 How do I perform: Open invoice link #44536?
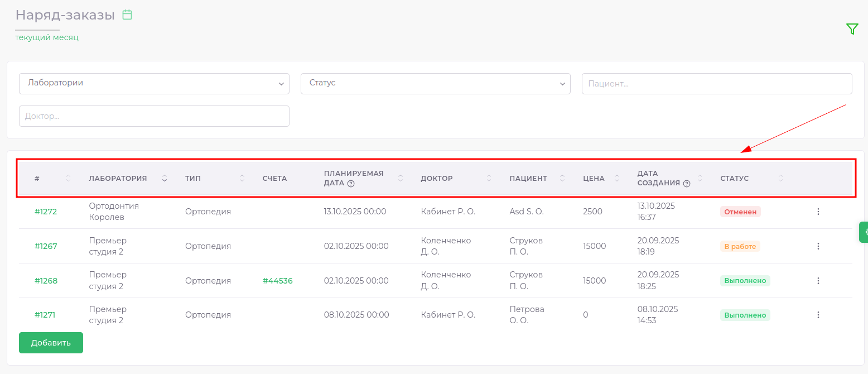click(x=277, y=281)
